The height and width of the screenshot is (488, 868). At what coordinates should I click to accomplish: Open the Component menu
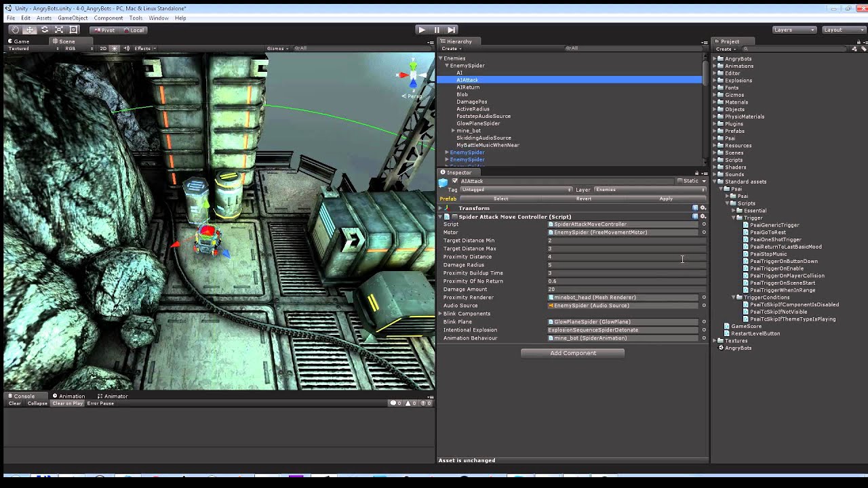tap(108, 18)
